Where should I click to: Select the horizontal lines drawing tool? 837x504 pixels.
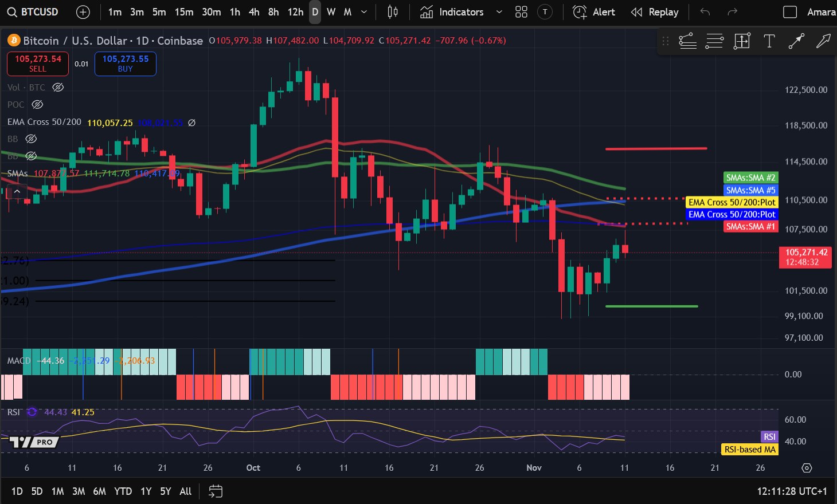[x=714, y=41]
